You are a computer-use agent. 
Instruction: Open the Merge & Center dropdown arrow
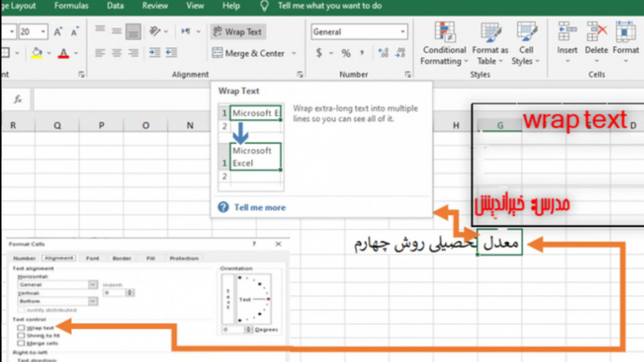pyautogui.click(x=294, y=54)
